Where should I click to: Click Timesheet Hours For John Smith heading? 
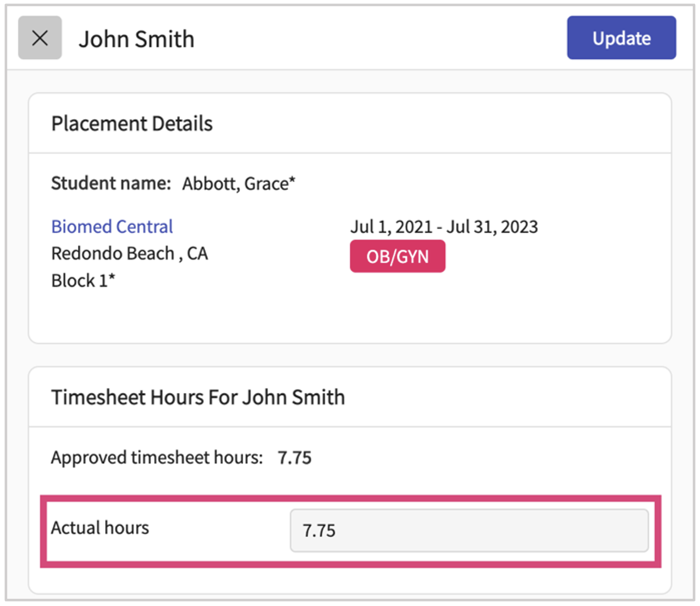click(x=198, y=397)
